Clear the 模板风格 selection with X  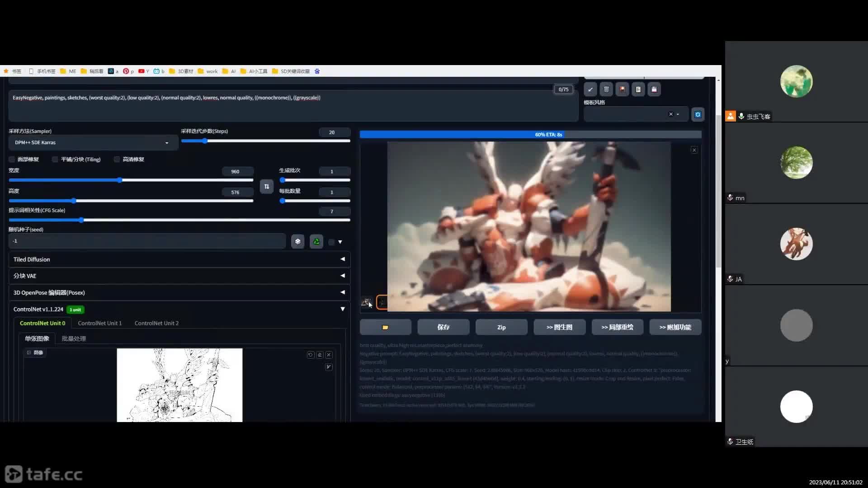[671, 114]
